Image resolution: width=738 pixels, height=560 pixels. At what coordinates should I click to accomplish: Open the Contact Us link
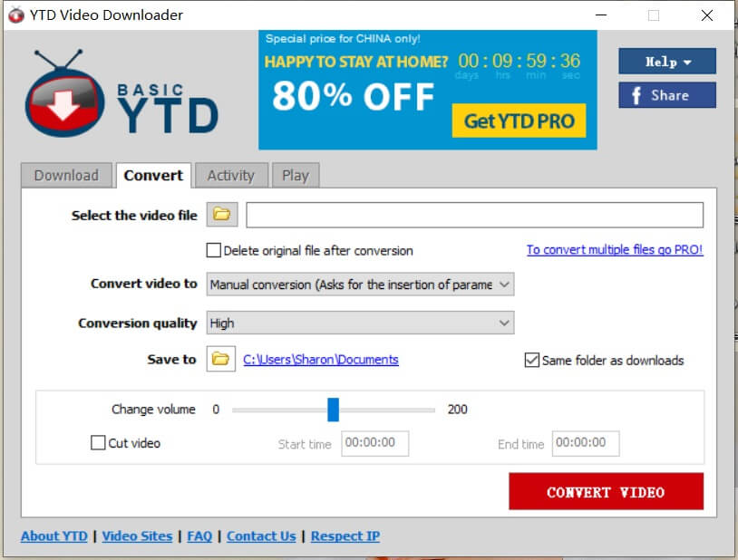(x=261, y=536)
